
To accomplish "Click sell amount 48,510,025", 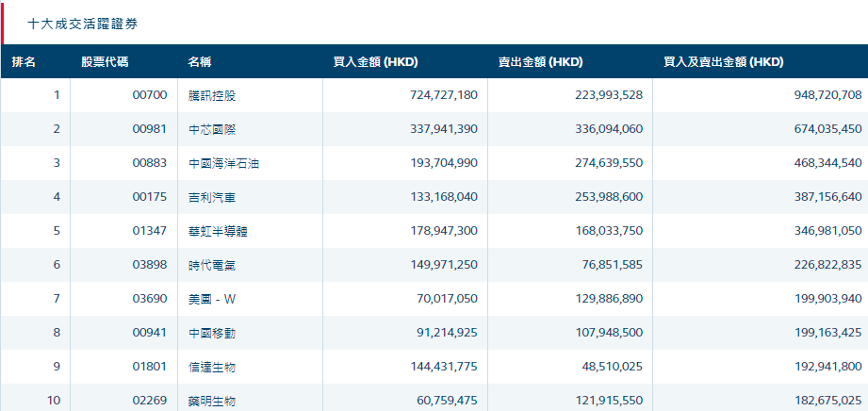I will [x=613, y=366].
